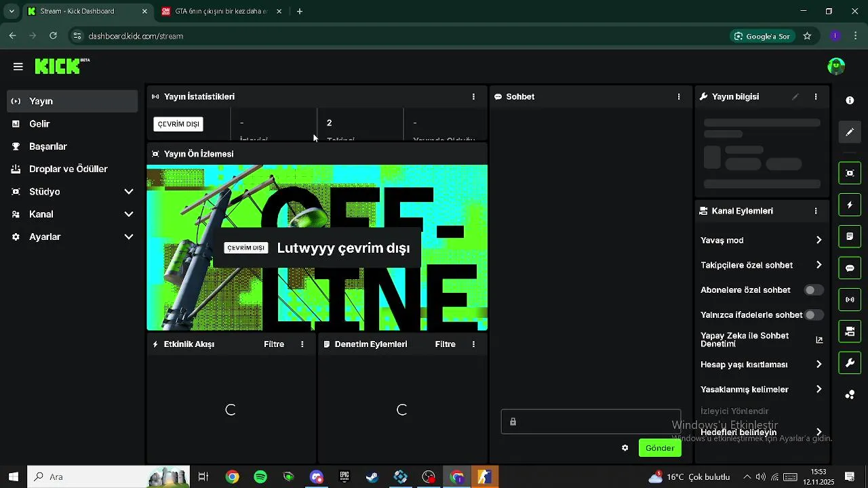Viewport: 868px width, 488px height.
Task: Select Gelir in the sidebar
Action: click(72, 124)
